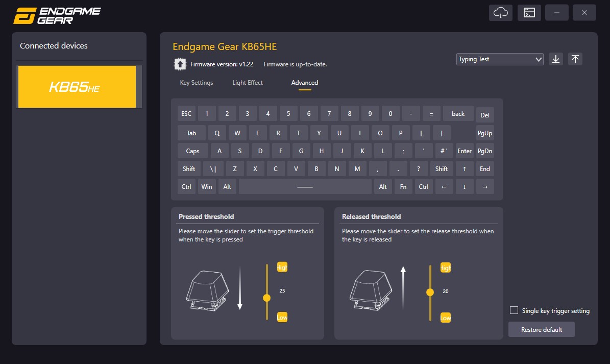
Task: Select the down arrow key on virtual keyboard
Action: 464,187
